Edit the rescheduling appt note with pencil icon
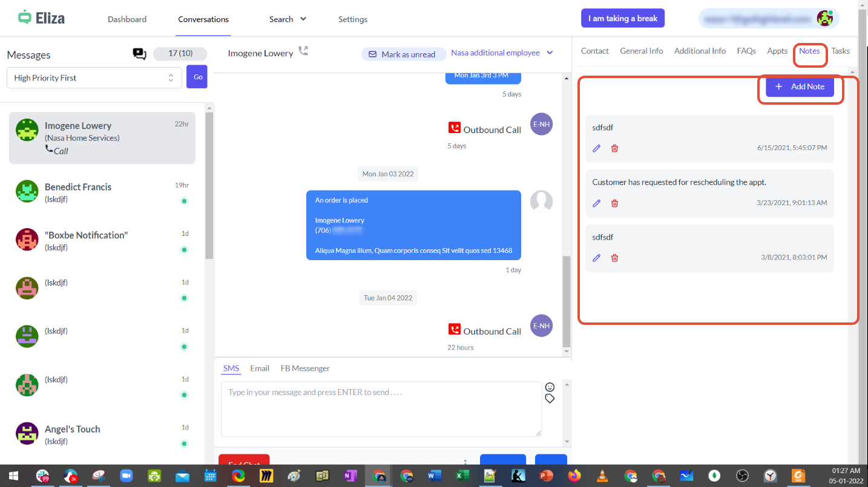 pos(597,203)
